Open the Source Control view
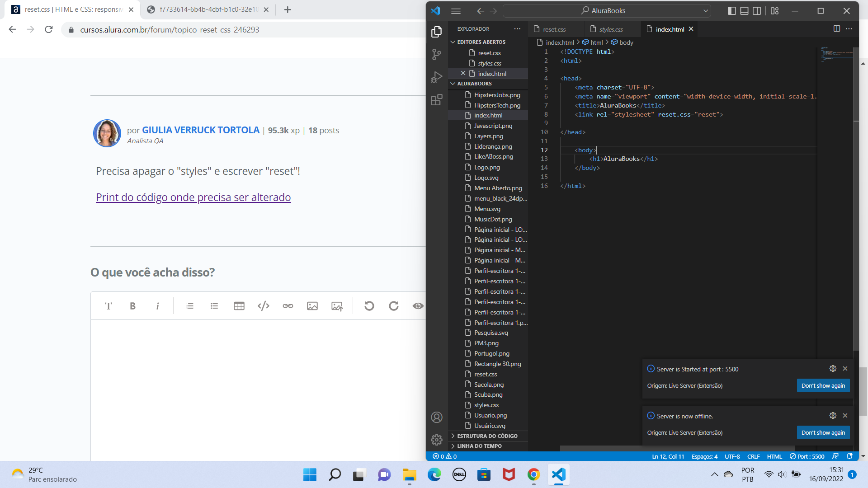Image resolution: width=868 pixels, height=488 pixels. (x=436, y=55)
